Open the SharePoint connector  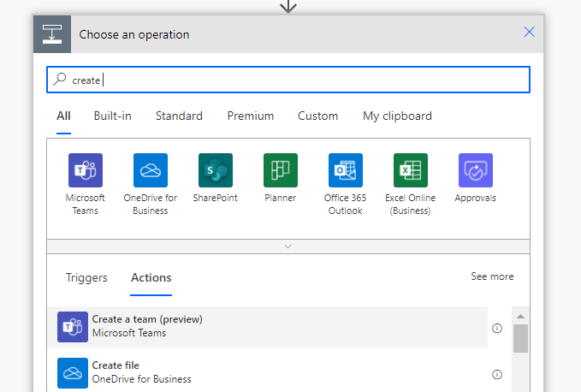click(216, 170)
